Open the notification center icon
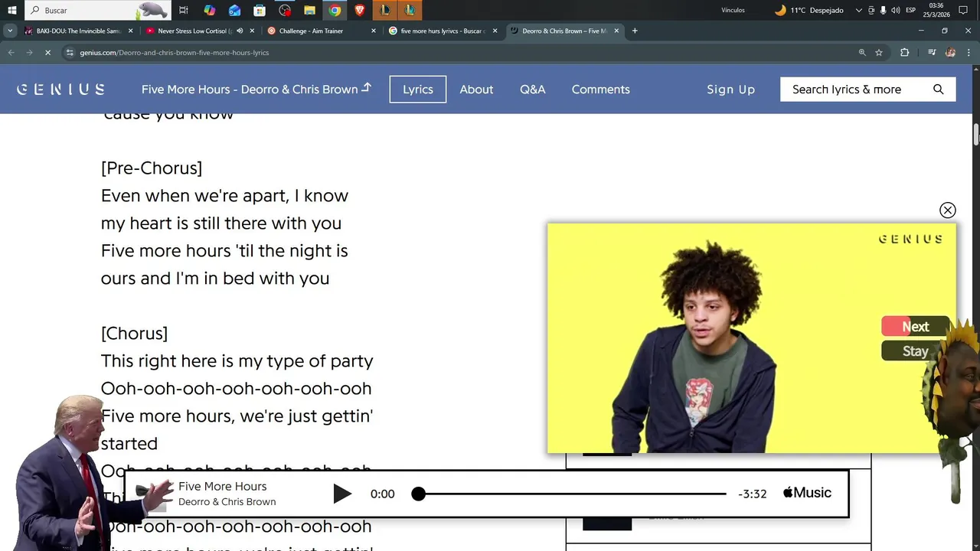The image size is (980, 551). 963,10
